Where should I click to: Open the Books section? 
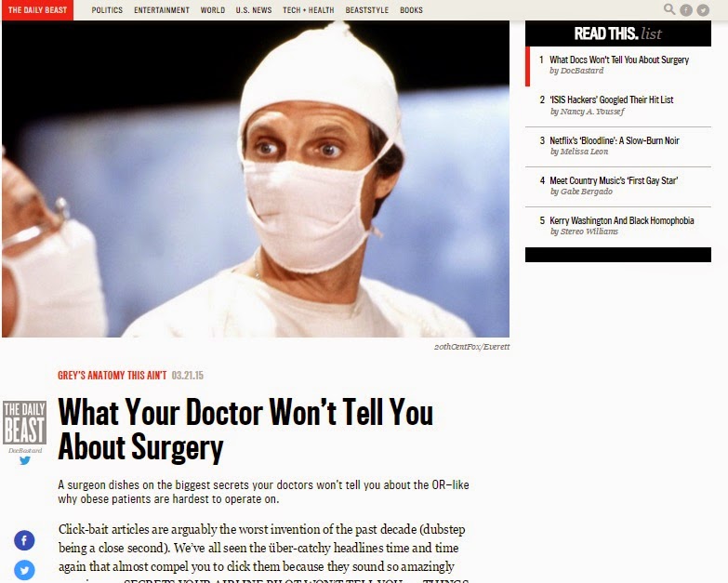(411, 9)
